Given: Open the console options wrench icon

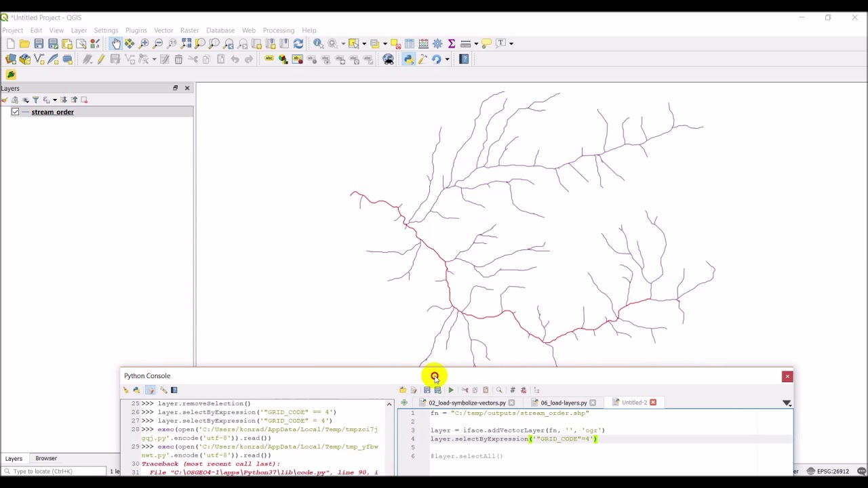Looking at the screenshot, I should [163, 390].
